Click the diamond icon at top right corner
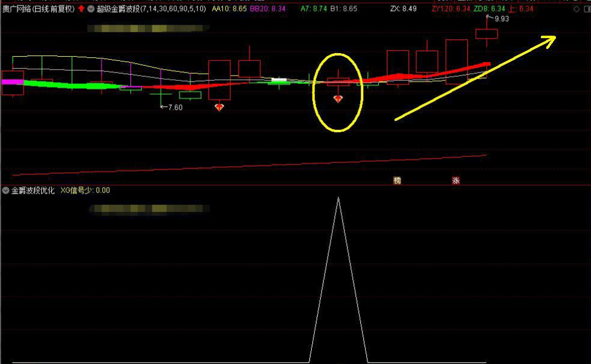Image resolution: width=591 pixels, height=364 pixels. 576,9
